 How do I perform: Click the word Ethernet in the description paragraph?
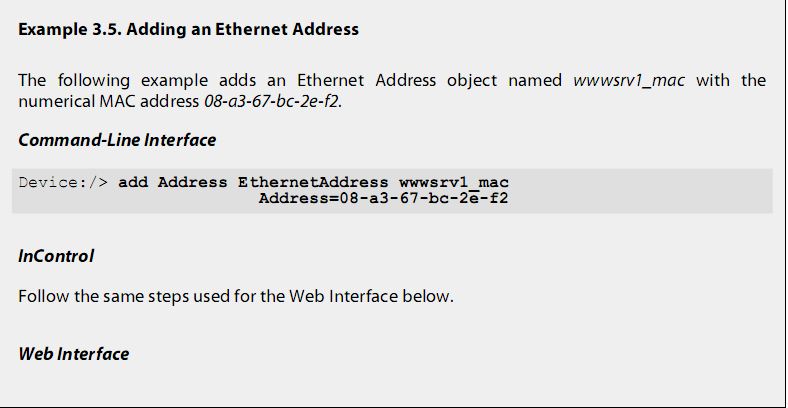[330, 80]
